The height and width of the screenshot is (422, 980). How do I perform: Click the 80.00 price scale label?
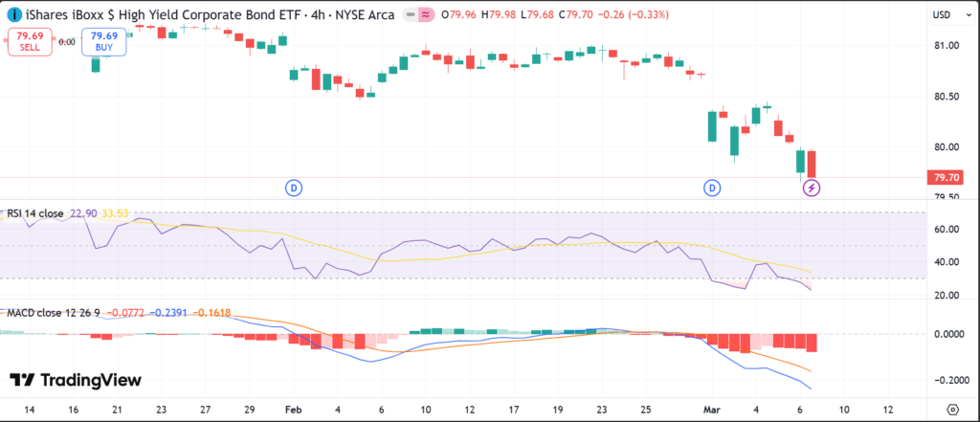point(947,147)
